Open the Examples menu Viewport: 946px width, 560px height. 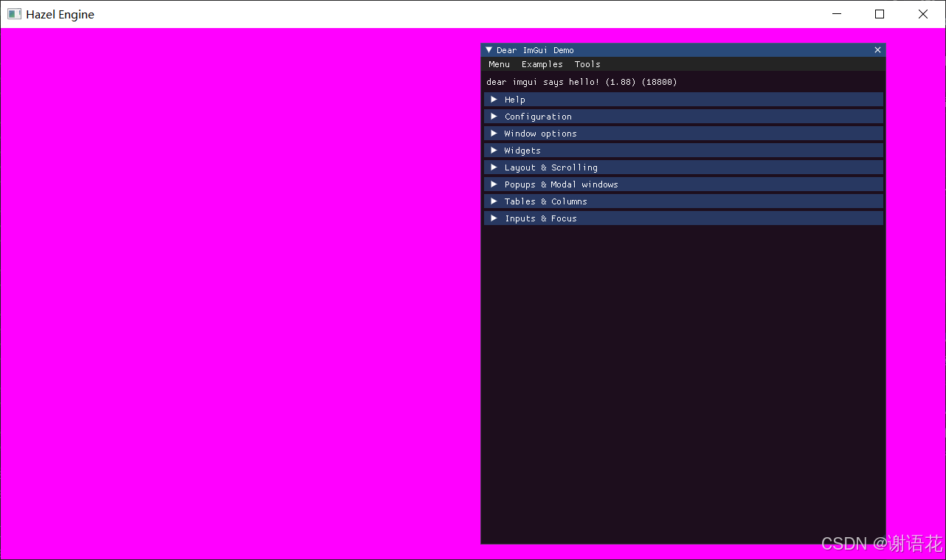[x=542, y=64]
